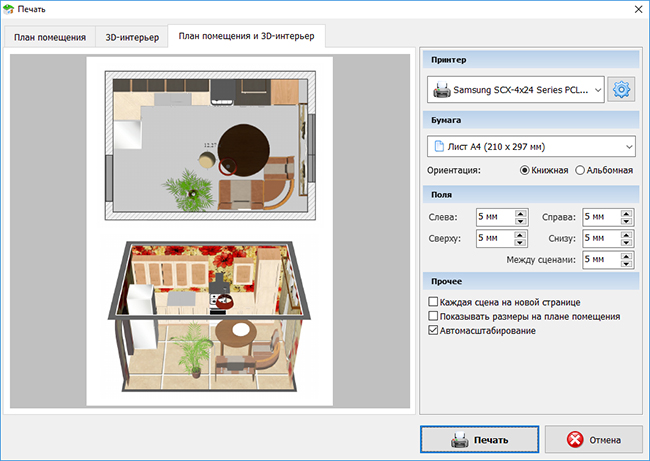This screenshot has width=650, height=461.
Task: Select Книжная orientation radio button
Action: 525,170
